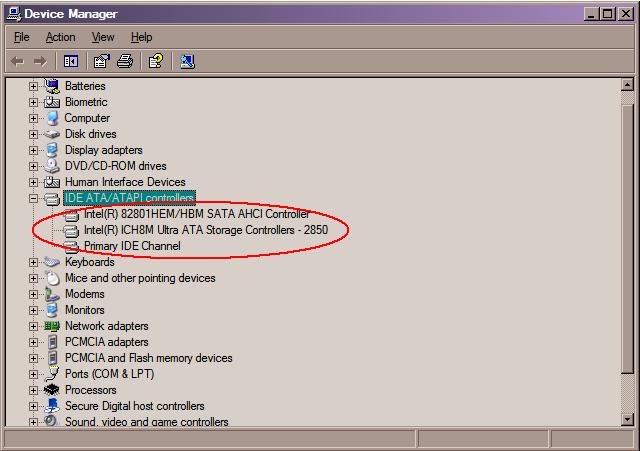
Task: Open the View menu
Action: point(103,37)
